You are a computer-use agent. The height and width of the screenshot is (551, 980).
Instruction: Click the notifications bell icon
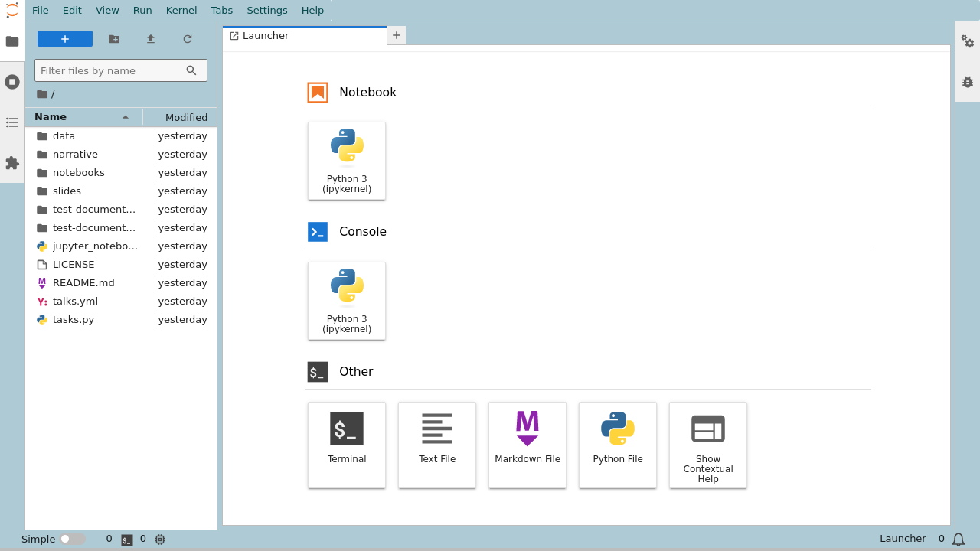coord(959,540)
